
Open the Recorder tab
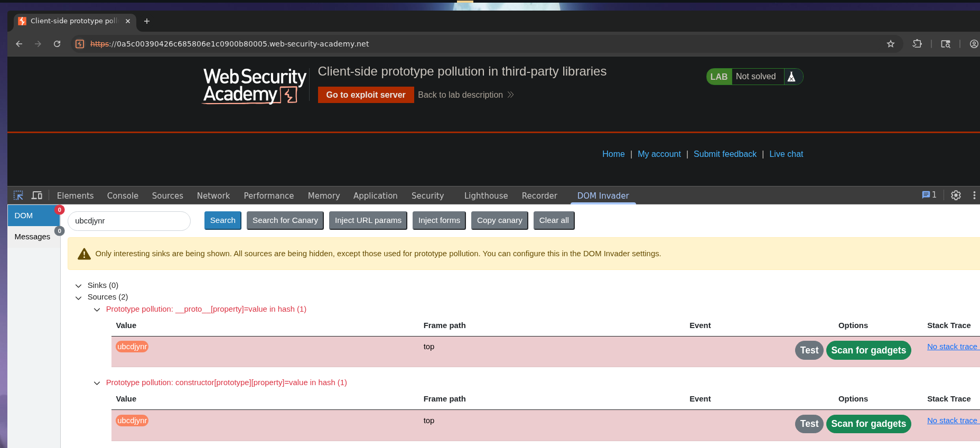539,195
